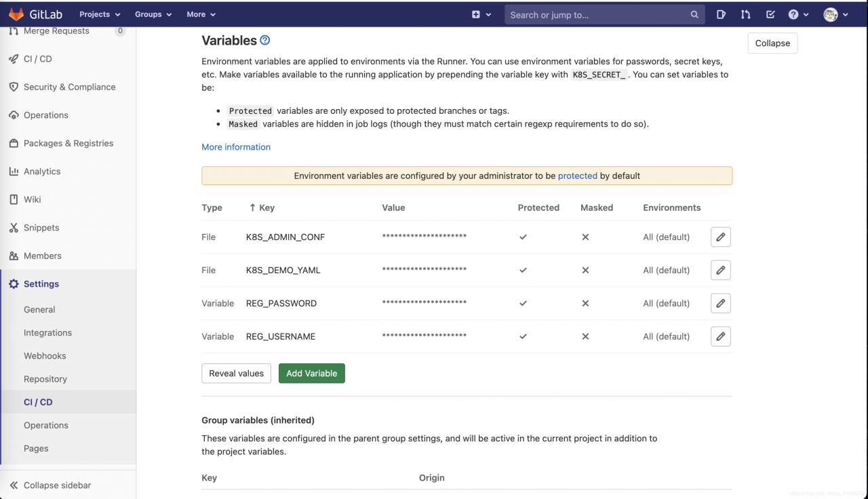Click Masked X mark for K8S_ADMIN_CONF

585,237
